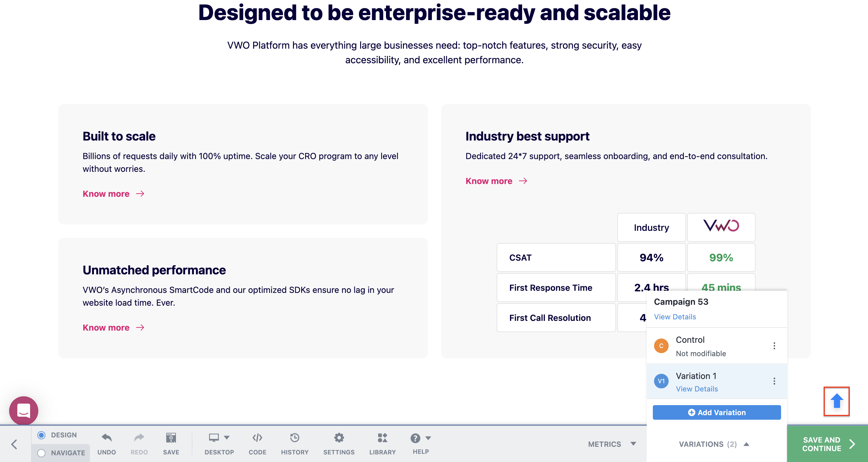Screen dimensions: 868x462
Task: Collapse the Variations (2) panel
Action: [x=714, y=444]
